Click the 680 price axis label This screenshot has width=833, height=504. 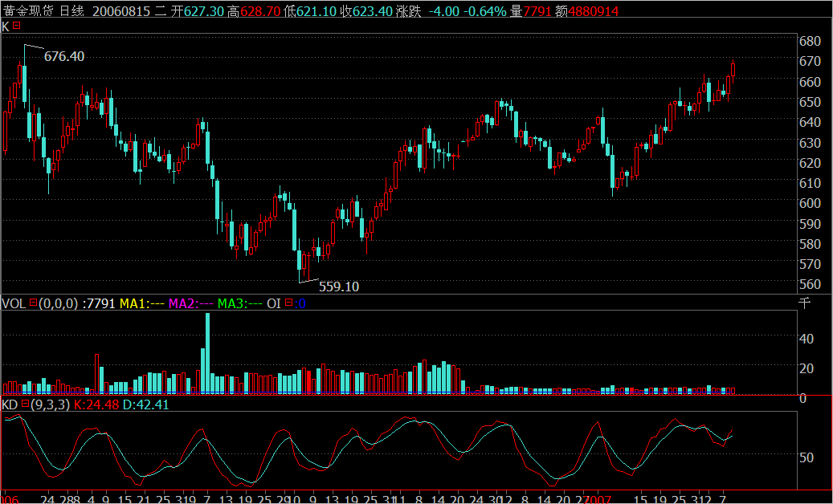[811, 42]
